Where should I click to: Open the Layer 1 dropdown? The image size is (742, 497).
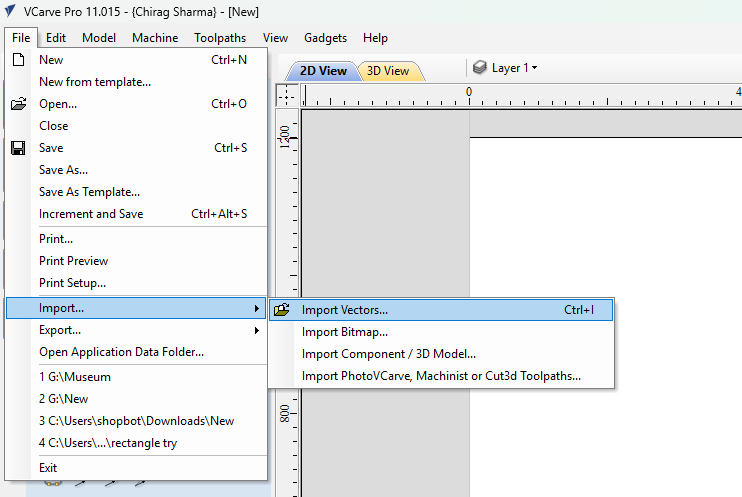pos(514,68)
